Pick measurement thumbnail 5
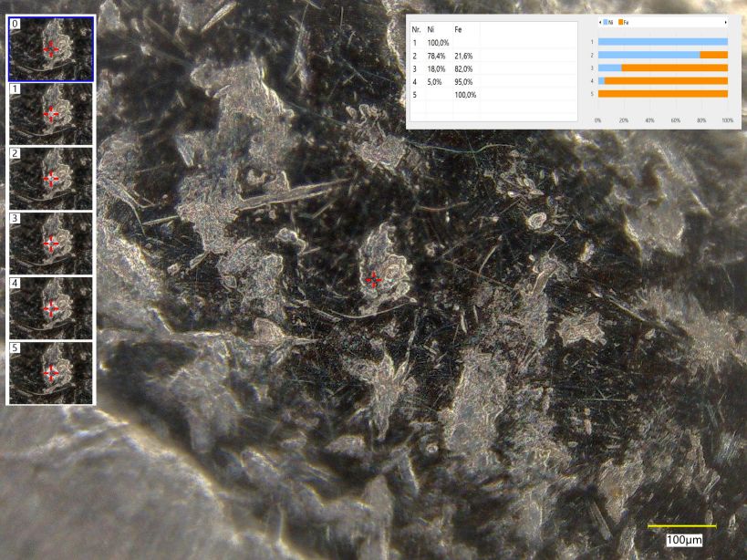The image size is (747, 560). (x=51, y=372)
